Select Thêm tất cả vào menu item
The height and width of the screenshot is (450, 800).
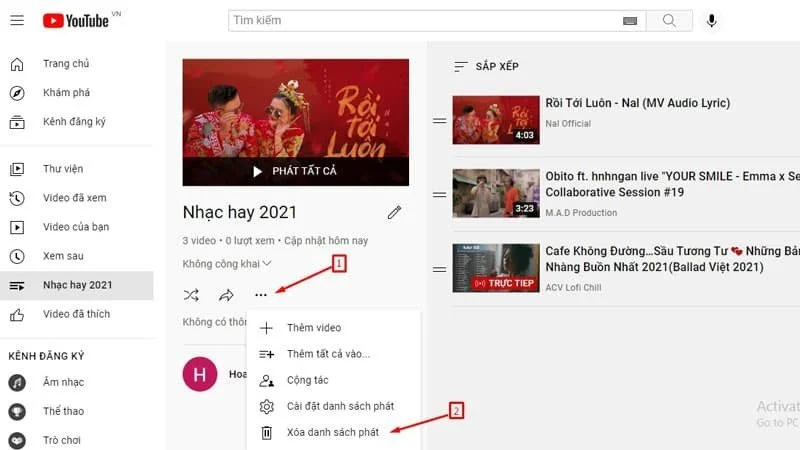(x=334, y=354)
